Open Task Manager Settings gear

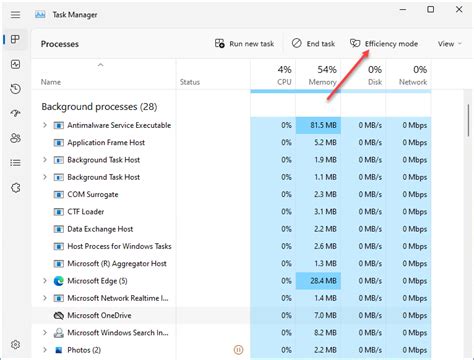(x=15, y=344)
